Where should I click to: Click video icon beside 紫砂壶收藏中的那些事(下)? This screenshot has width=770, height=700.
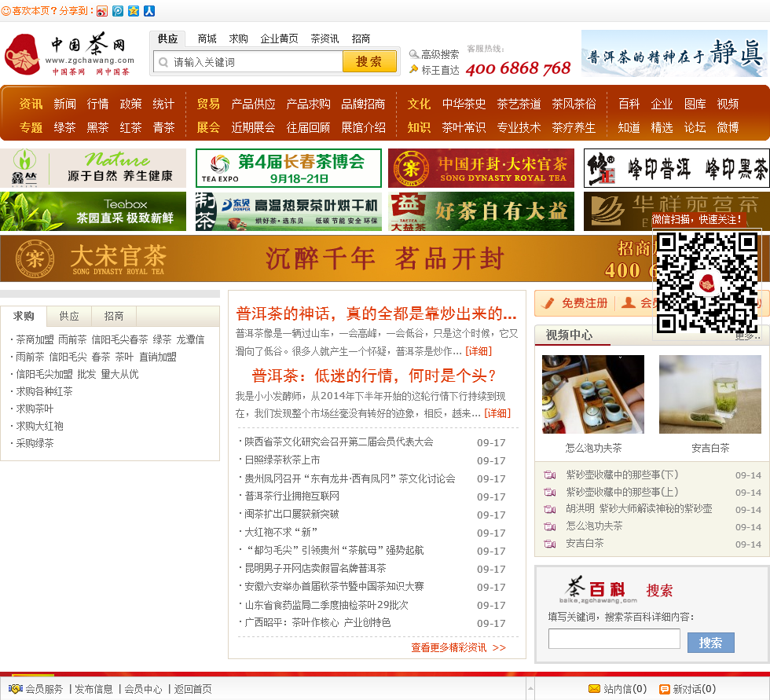(x=550, y=475)
